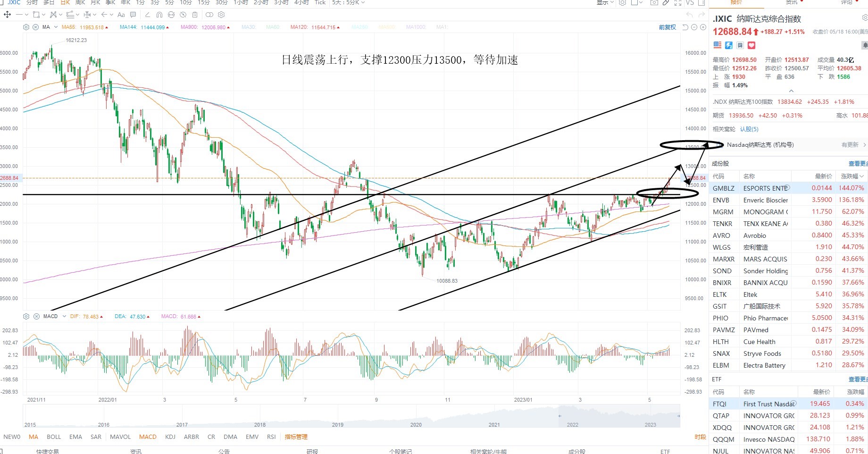This screenshot has width=868, height=454.
Task: Click the linked-rings icon in drawing toolbar
Action: (209, 15)
